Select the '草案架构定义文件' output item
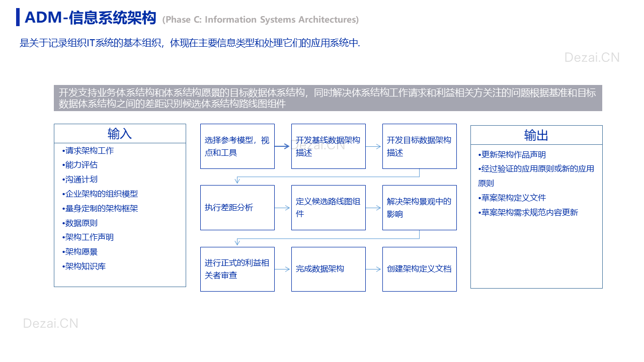644x362 pixels. pyautogui.click(x=512, y=198)
